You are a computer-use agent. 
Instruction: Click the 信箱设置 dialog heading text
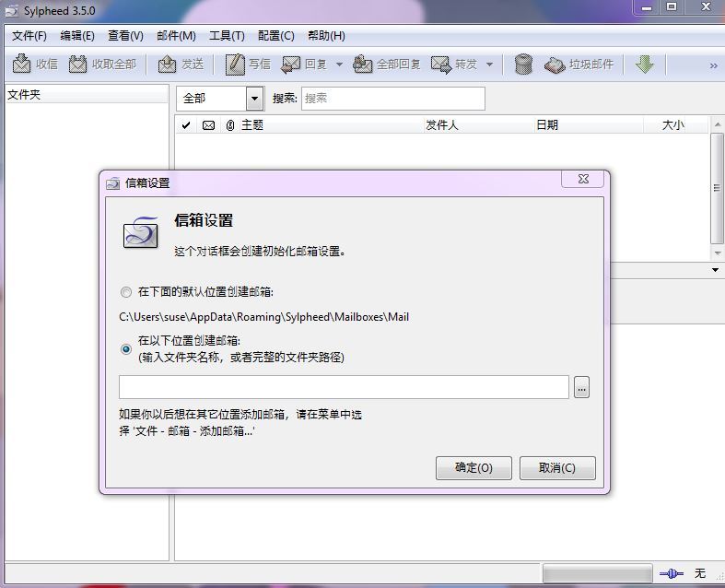point(204,220)
